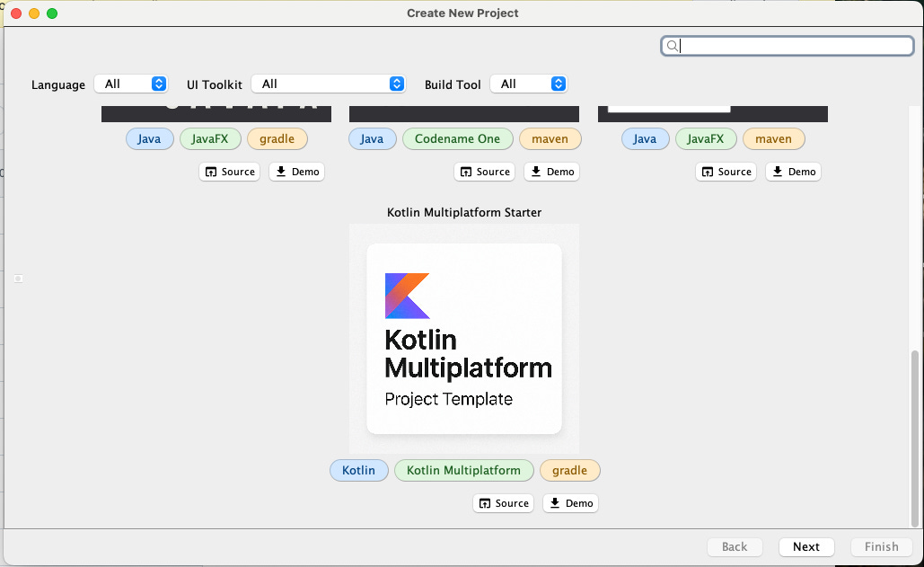Image resolution: width=924 pixels, height=567 pixels.
Task: Click the maven tag next to Codename One
Action: pyautogui.click(x=550, y=139)
